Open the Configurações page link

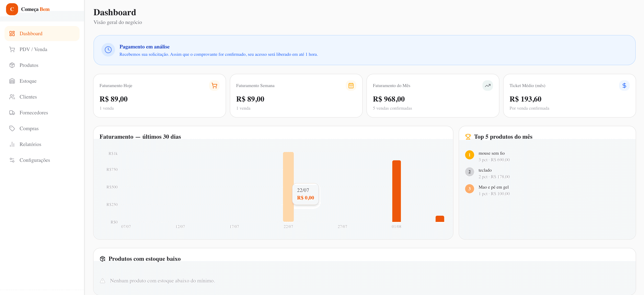coord(42,160)
